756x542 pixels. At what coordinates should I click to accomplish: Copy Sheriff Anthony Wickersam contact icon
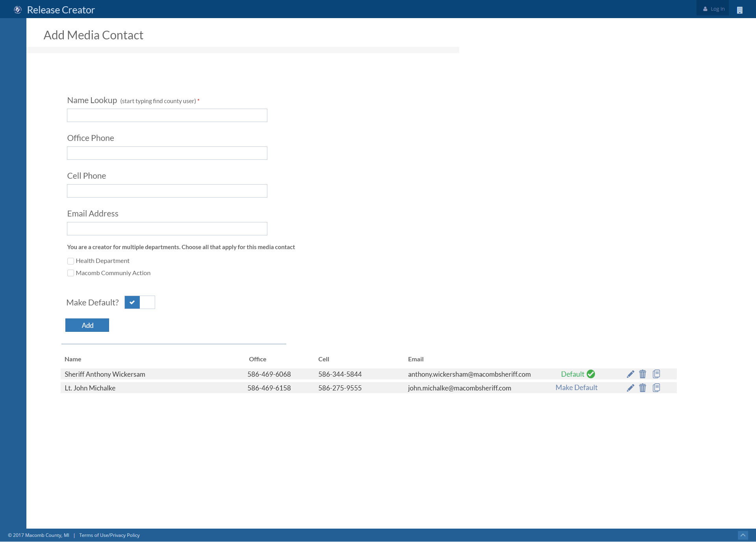[x=656, y=374]
